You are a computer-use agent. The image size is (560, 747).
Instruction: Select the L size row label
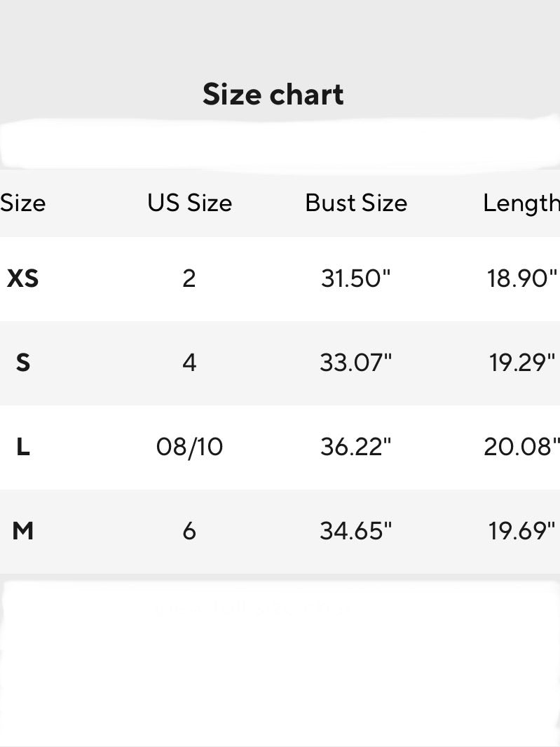22,447
